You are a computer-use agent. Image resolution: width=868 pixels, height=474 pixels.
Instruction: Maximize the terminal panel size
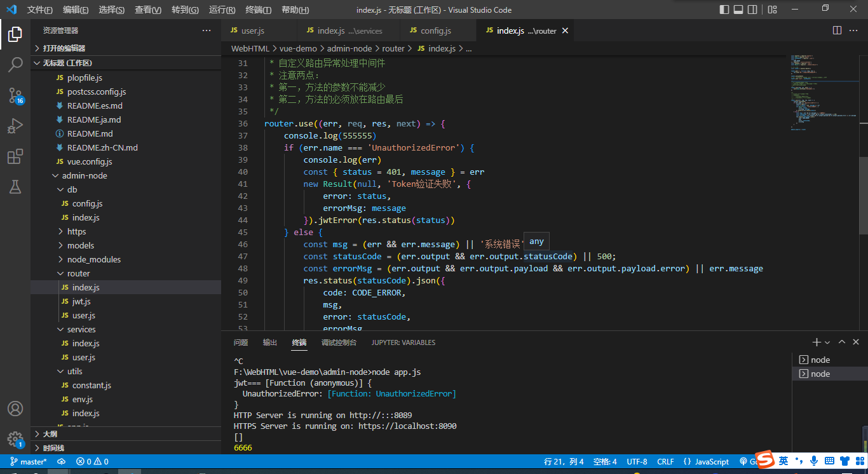[x=842, y=342]
